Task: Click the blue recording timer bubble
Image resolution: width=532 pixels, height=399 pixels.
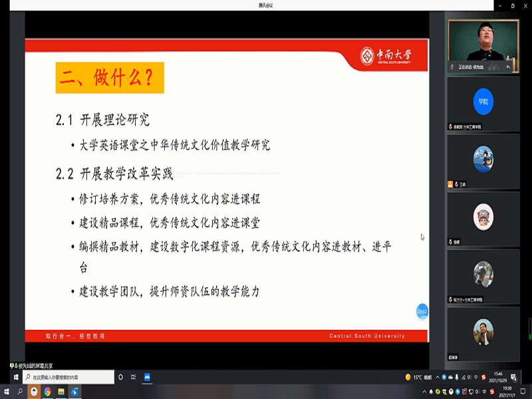Action: click(x=422, y=311)
